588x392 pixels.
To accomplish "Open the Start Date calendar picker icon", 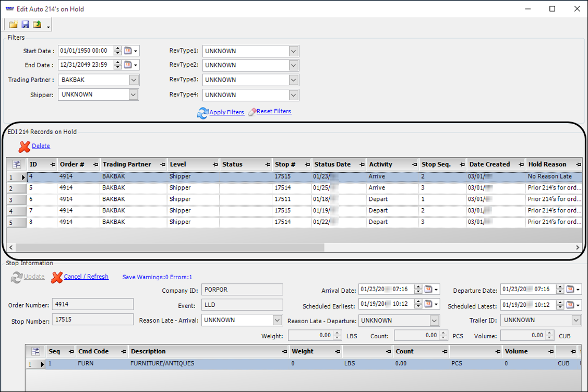I will pyautogui.click(x=128, y=51).
